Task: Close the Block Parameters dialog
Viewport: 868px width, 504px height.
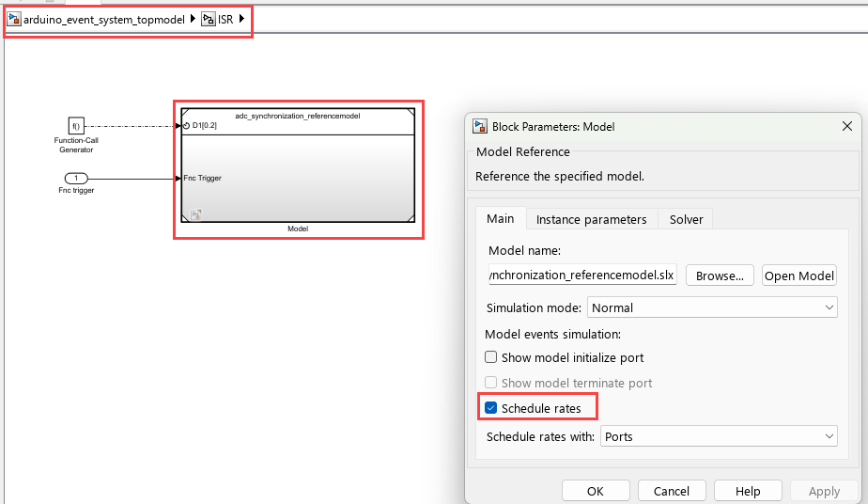Action: [x=847, y=126]
